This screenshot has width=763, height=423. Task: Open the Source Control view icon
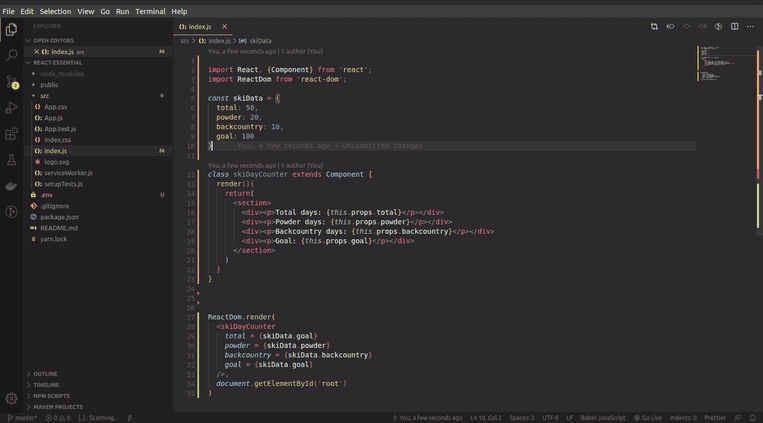coord(12,82)
